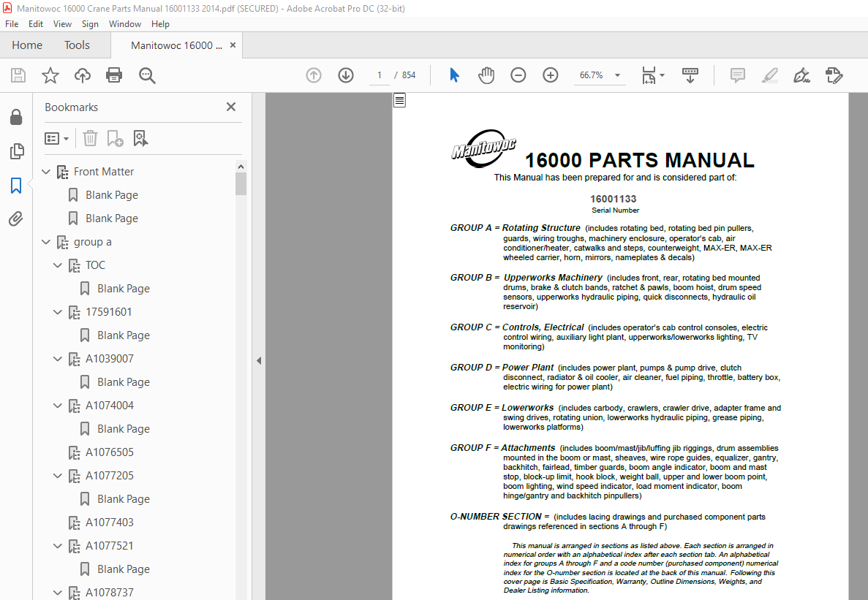The image size is (868, 600).
Task: Open bookmarks options menu dropdown
Action: pos(56,138)
